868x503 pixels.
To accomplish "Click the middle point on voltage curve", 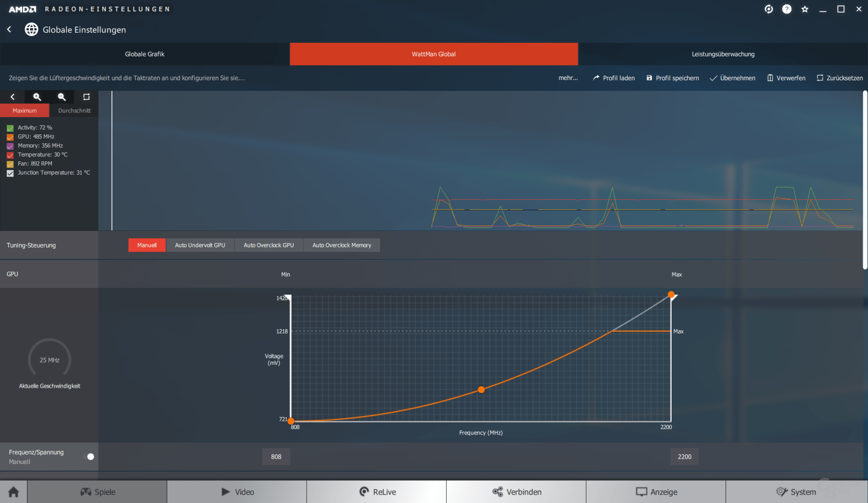I will point(481,390).
